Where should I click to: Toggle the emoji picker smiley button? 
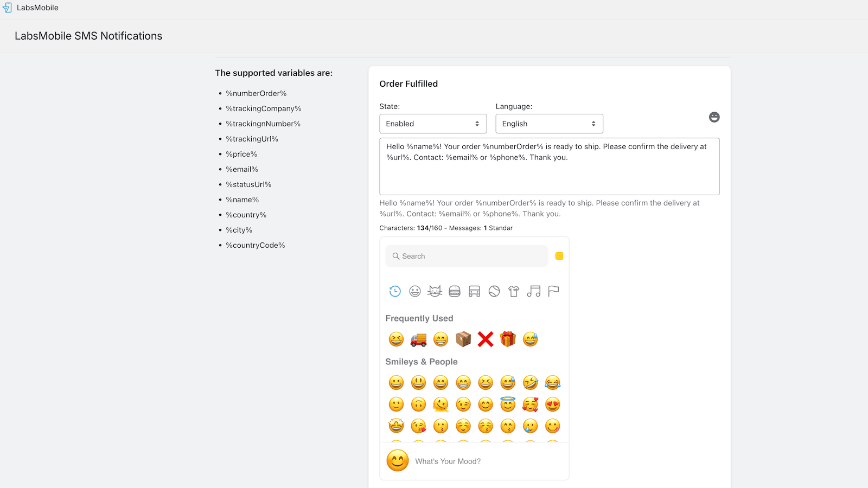714,117
